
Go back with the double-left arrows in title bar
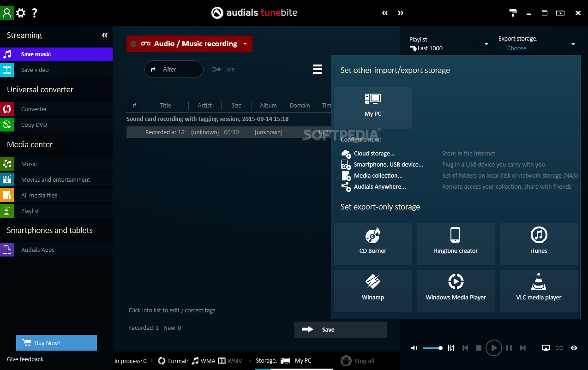[385, 13]
